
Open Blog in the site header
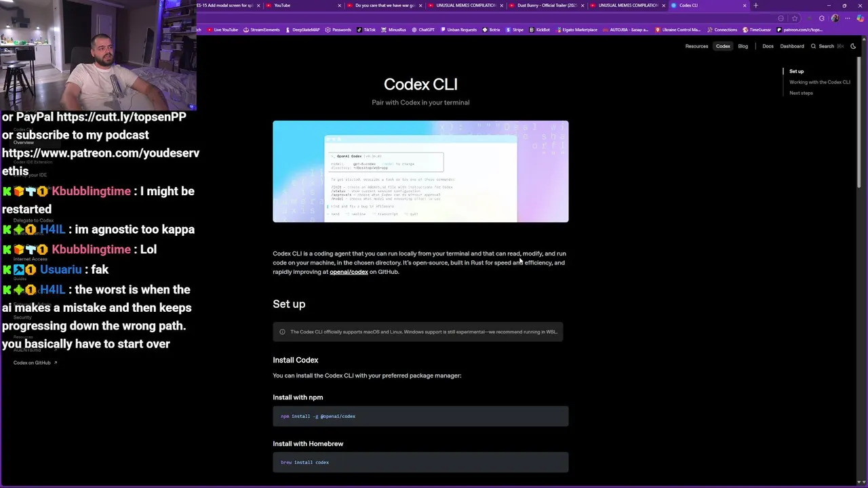tap(743, 46)
